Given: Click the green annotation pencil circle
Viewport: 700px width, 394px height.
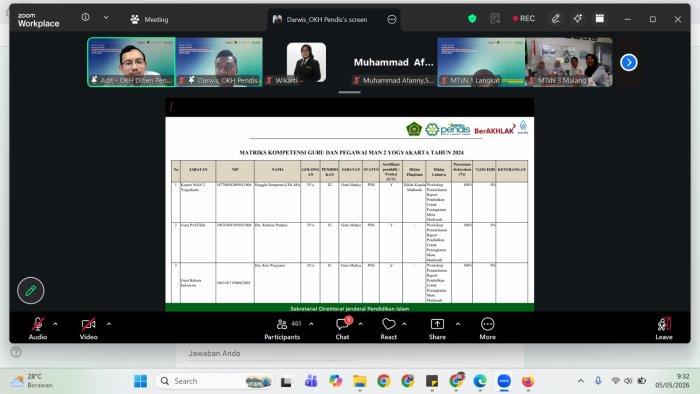Looking at the screenshot, I should [30, 290].
